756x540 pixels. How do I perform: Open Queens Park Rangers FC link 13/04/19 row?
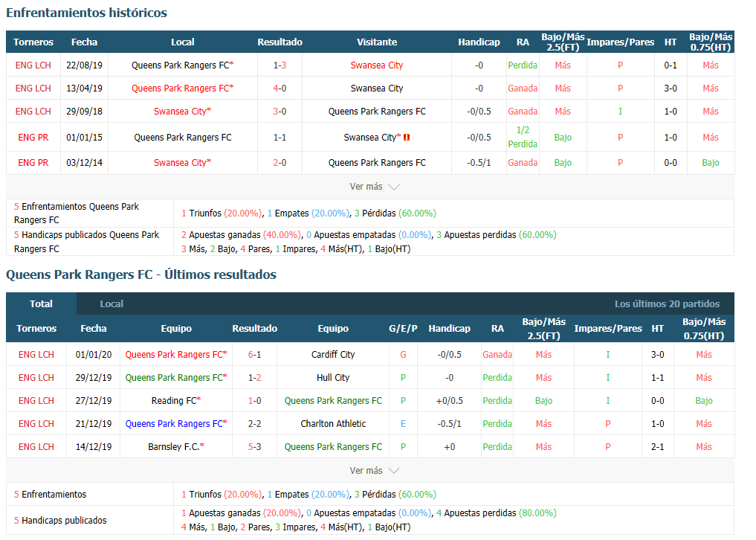[x=182, y=89]
